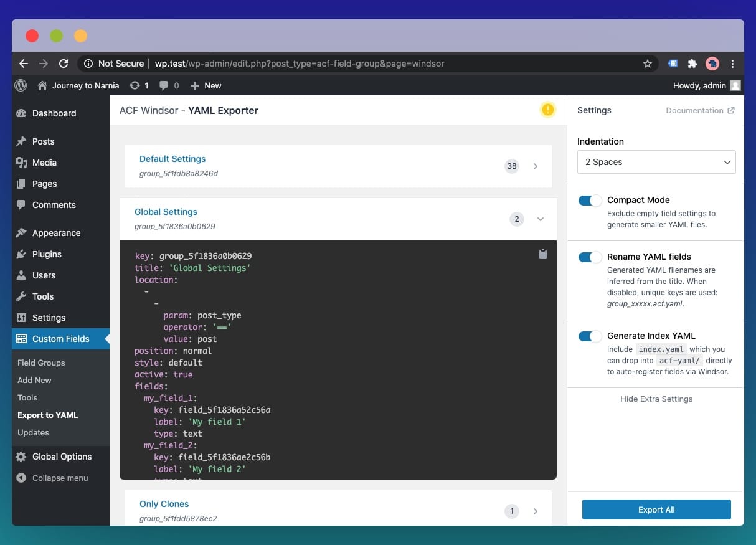Toggle Rename YAML fields switch
Image resolution: width=756 pixels, height=545 pixels.
click(590, 257)
